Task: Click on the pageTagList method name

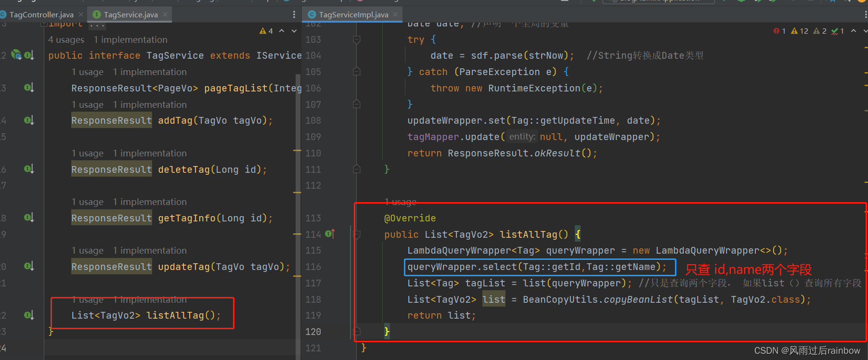Action: pos(236,88)
